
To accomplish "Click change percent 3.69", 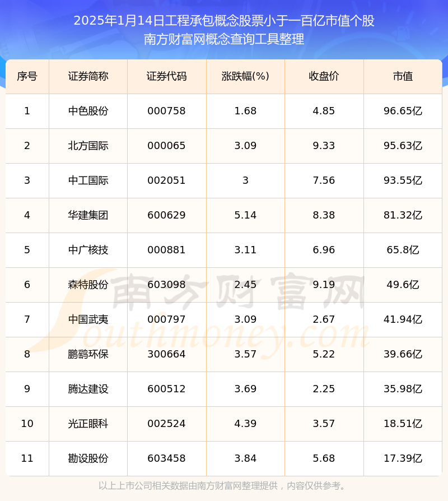I will [245, 389].
